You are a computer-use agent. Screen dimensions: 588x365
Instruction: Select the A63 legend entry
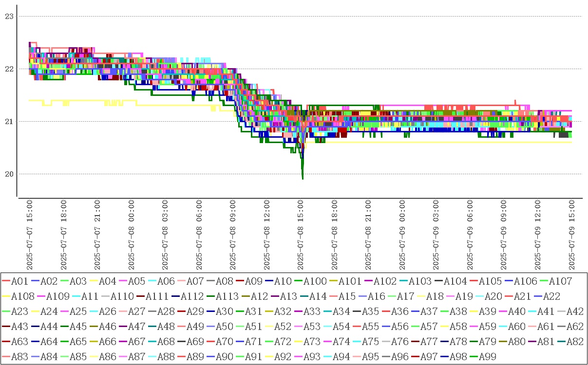[x=19, y=342]
